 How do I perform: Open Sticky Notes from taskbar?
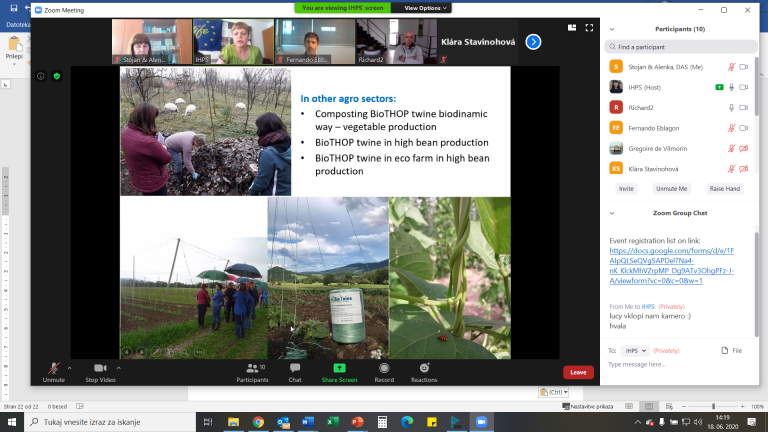[x=432, y=422]
